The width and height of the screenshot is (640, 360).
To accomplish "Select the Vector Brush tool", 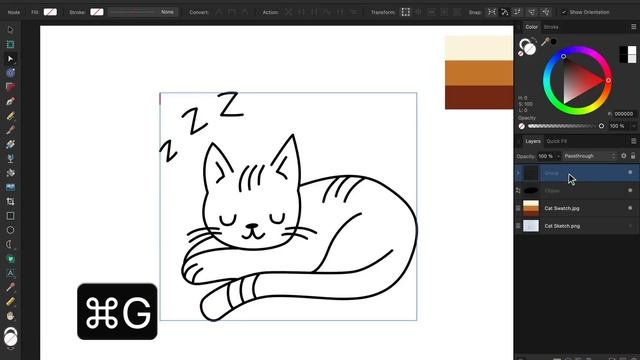I will click(x=11, y=130).
